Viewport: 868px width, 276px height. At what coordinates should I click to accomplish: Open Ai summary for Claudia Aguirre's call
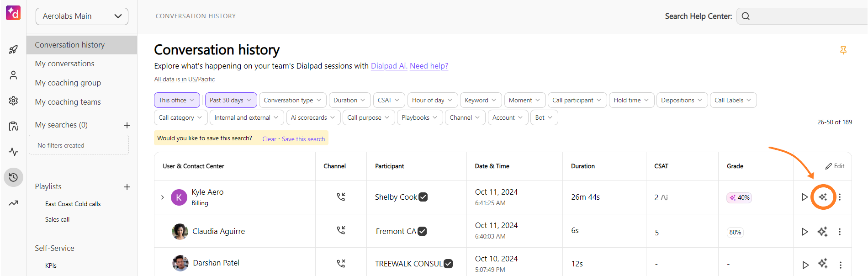click(x=823, y=232)
